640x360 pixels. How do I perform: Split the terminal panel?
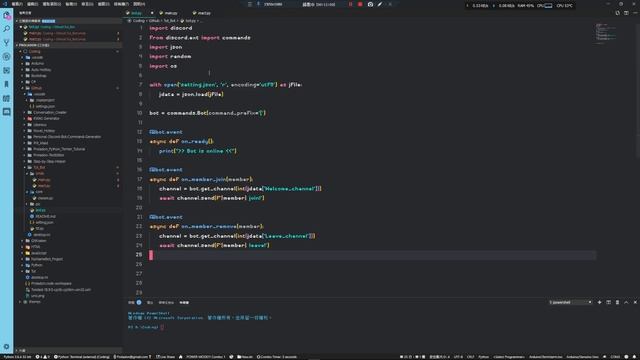click(608, 302)
